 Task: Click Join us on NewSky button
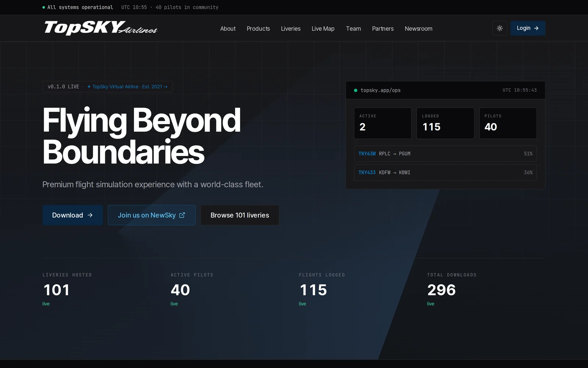pyautogui.click(x=151, y=215)
